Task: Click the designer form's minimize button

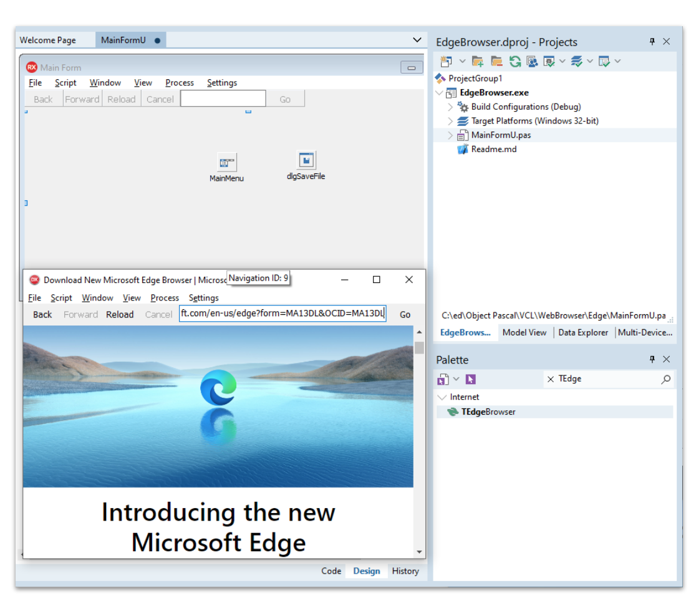Action: 412,67
